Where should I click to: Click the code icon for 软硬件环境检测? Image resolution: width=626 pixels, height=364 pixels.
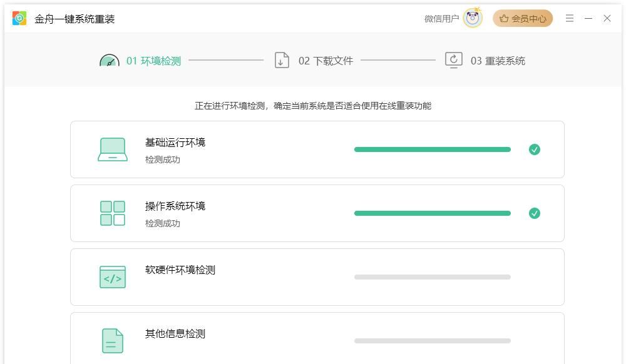pyautogui.click(x=112, y=276)
